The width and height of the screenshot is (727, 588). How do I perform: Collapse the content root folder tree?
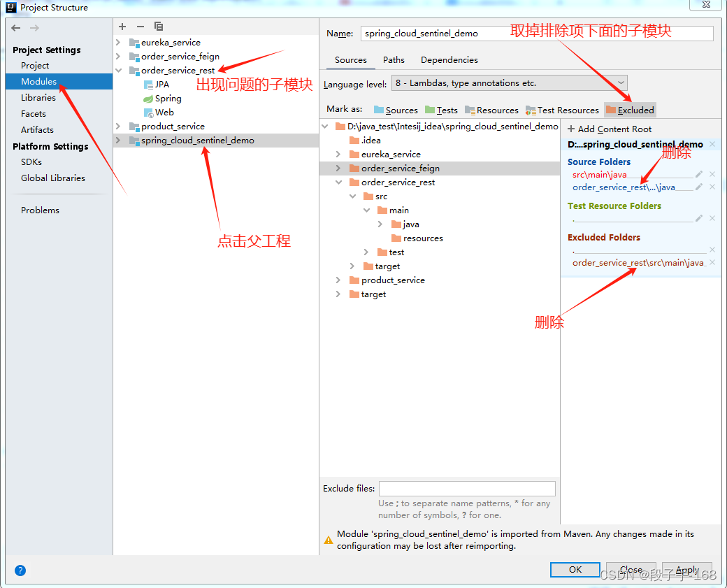(x=325, y=126)
